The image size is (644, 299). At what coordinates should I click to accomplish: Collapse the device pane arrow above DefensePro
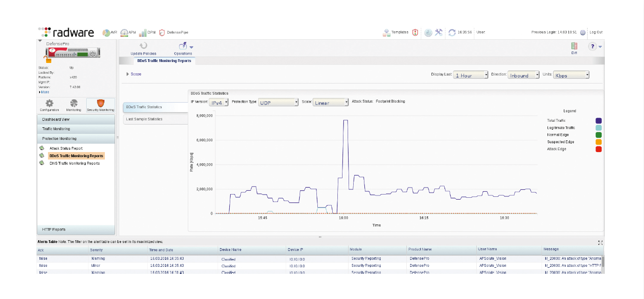pos(40,41)
